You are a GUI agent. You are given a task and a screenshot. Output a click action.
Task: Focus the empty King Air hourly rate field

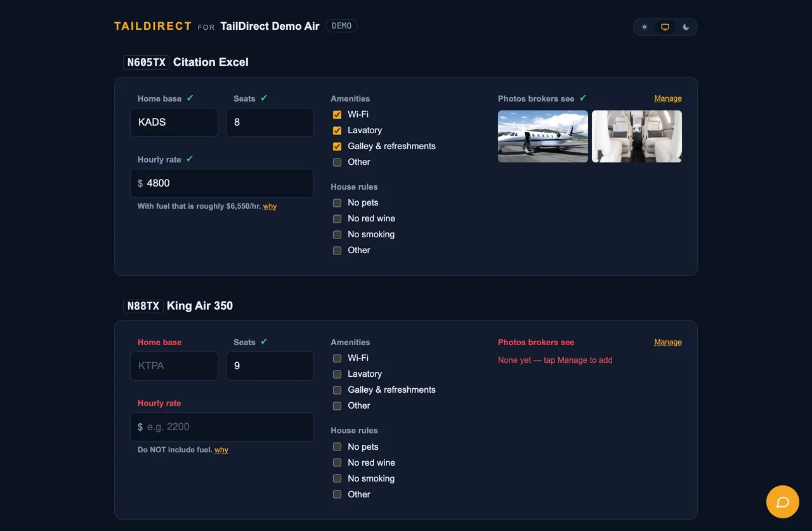click(222, 427)
